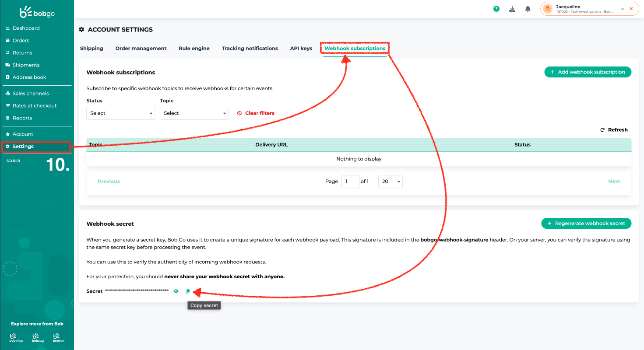Open the bobbox app icon
644x350 pixels.
pyautogui.click(x=59, y=337)
